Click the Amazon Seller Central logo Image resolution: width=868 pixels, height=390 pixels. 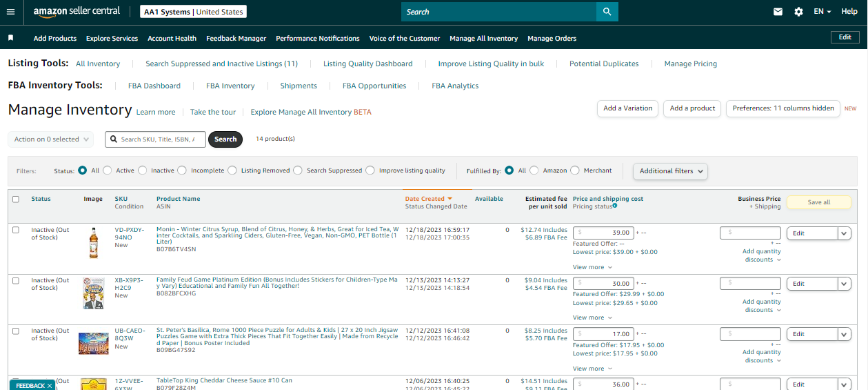[x=77, y=12]
